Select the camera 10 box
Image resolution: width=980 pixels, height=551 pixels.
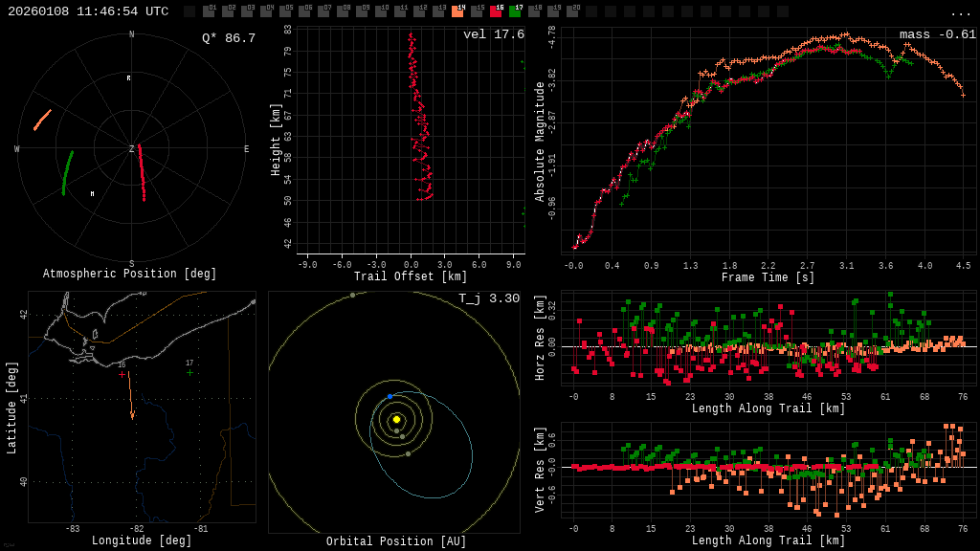tap(381, 11)
